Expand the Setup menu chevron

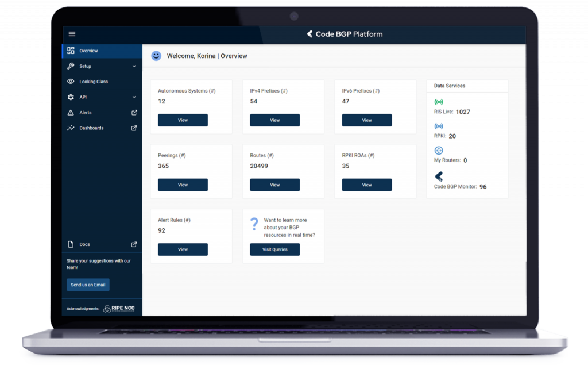point(134,66)
